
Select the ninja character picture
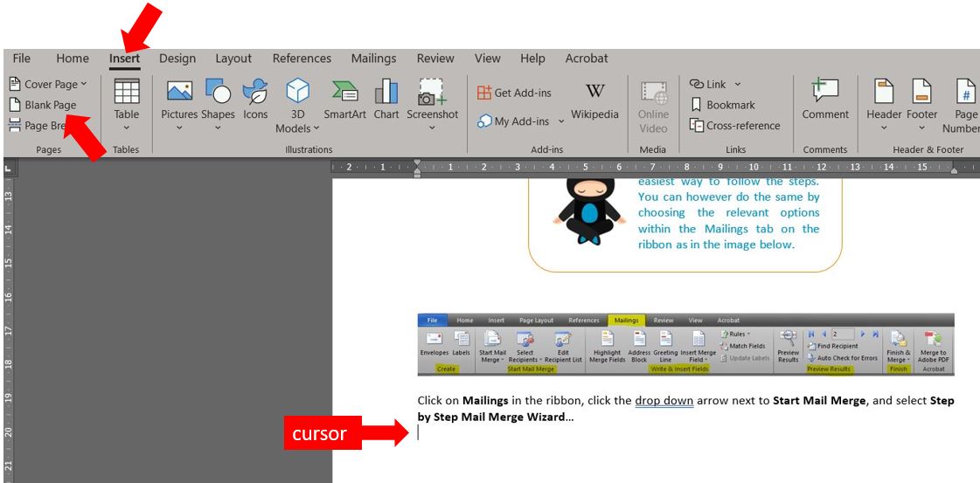click(x=588, y=210)
